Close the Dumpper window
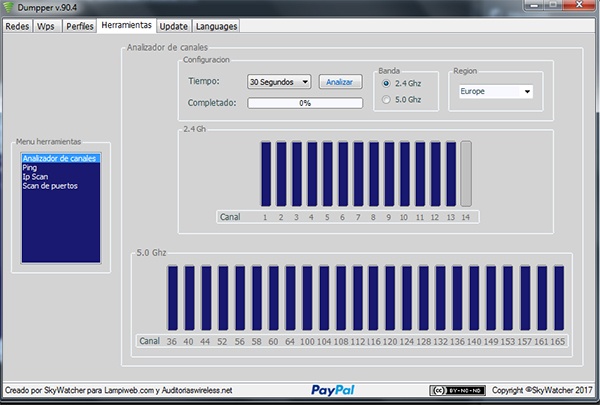This screenshot has height=405, width=600. click(x=580, y=5)
